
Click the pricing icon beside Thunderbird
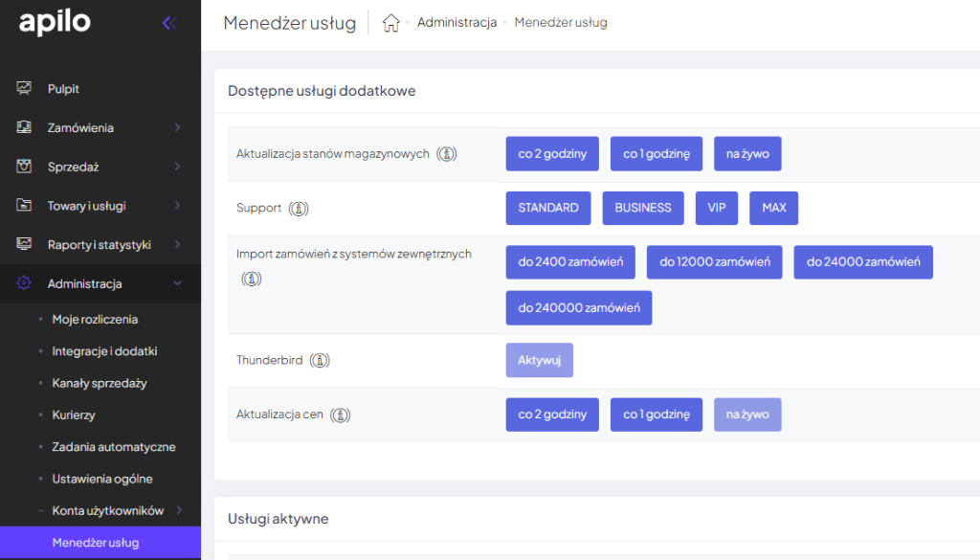[321, 361]
